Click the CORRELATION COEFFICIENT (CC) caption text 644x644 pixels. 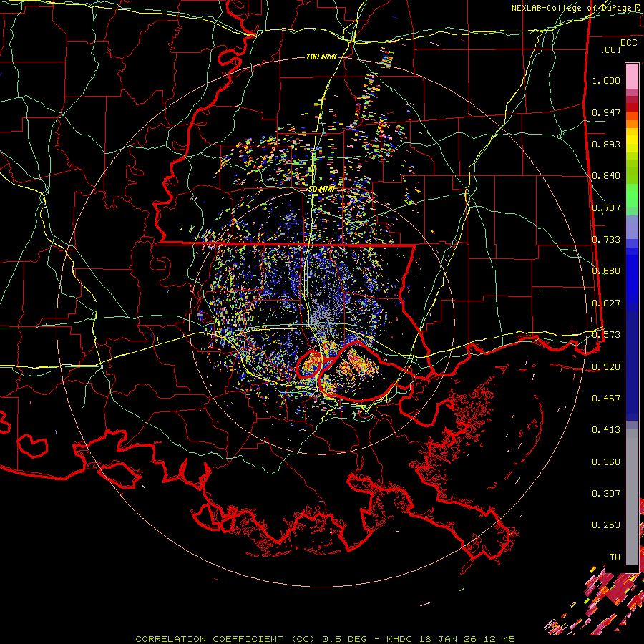pyautogui.click(x=225, y=639)
